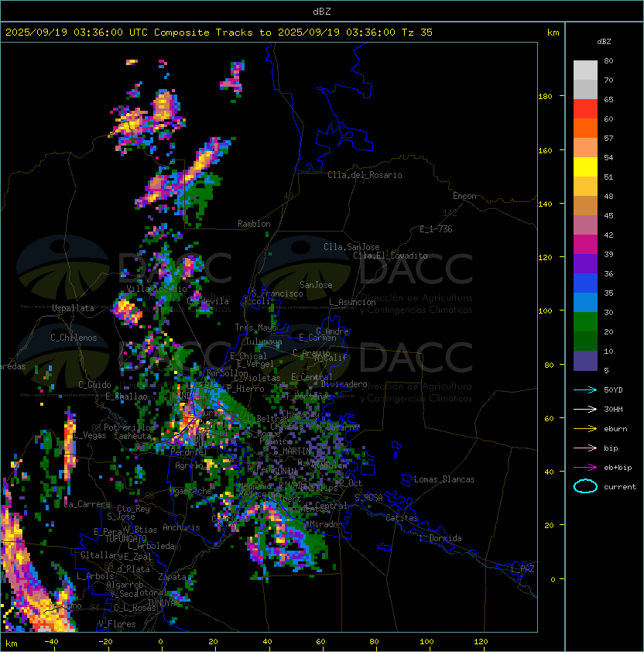Viewport: 644px width, 652px height.
Task: Click the 'L_Dormida' map label
Action: (440, 538)
